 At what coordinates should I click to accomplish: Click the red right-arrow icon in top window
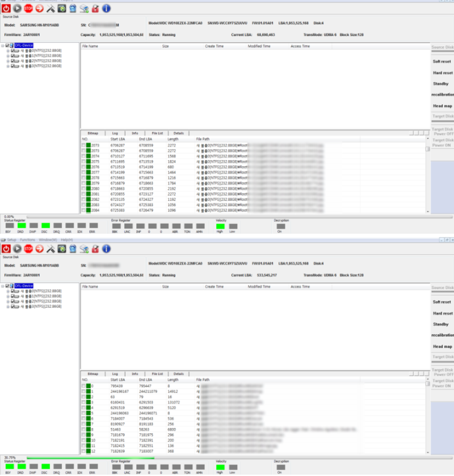39,9
